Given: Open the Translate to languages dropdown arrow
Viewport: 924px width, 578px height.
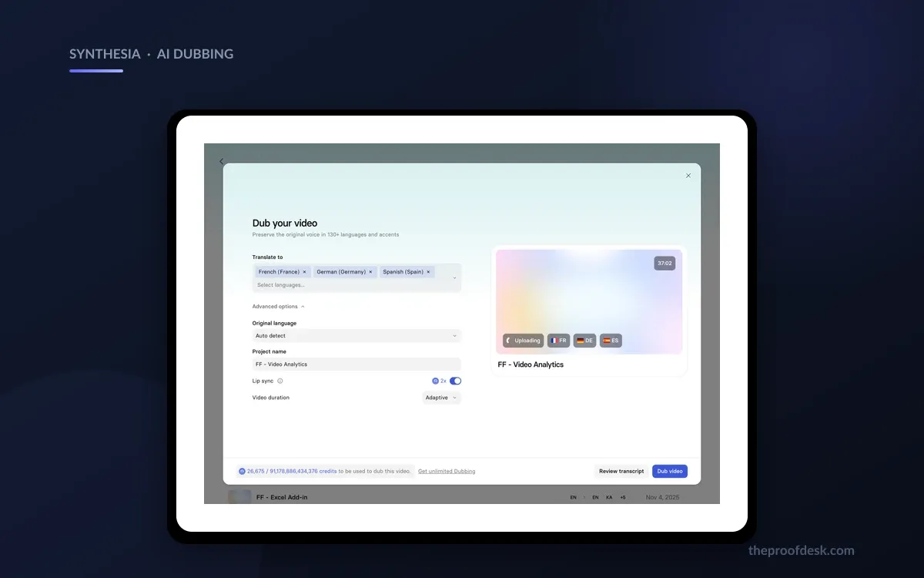Looking at the screenshot, I should pos(454,278).
